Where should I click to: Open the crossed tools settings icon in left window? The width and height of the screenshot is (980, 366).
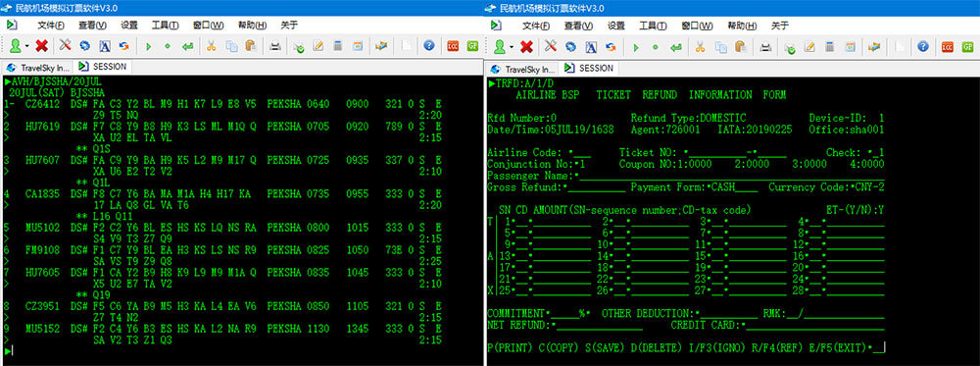[65, 45]
